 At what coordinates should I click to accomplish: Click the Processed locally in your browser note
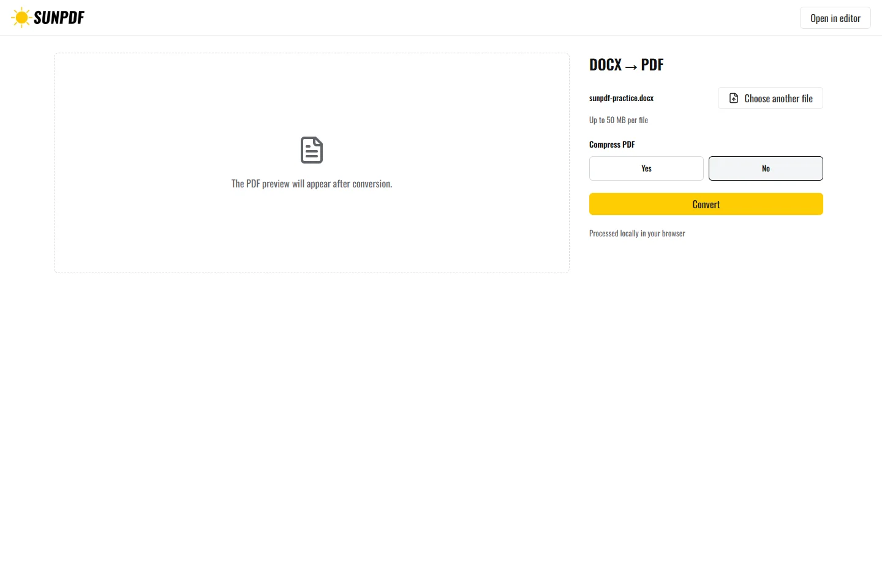point(637,233)
